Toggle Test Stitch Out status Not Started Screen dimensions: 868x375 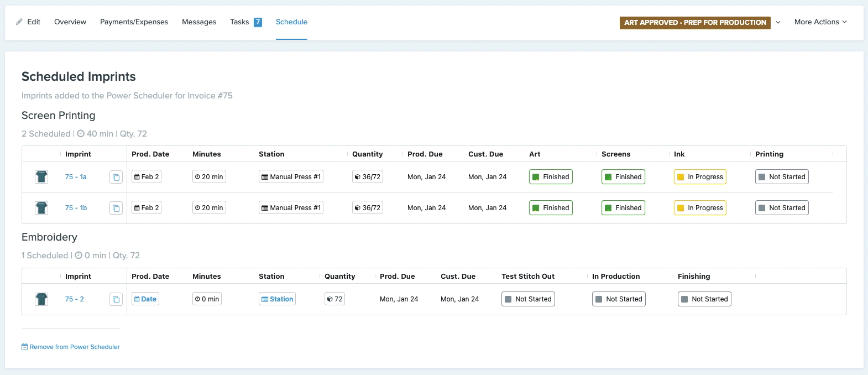[x=528, y=299]
